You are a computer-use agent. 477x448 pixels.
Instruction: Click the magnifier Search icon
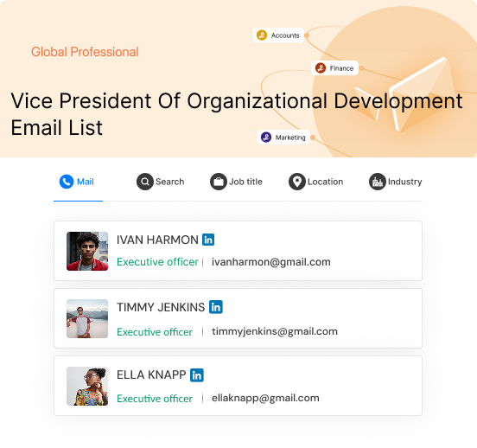click(x=145, y=182)
